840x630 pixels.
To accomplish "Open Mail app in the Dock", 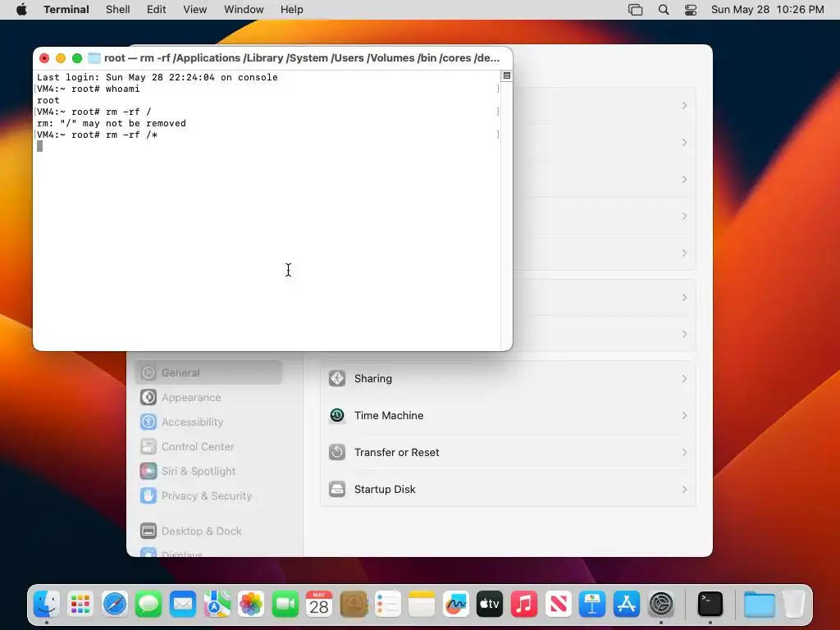I will tap(183, 605).
